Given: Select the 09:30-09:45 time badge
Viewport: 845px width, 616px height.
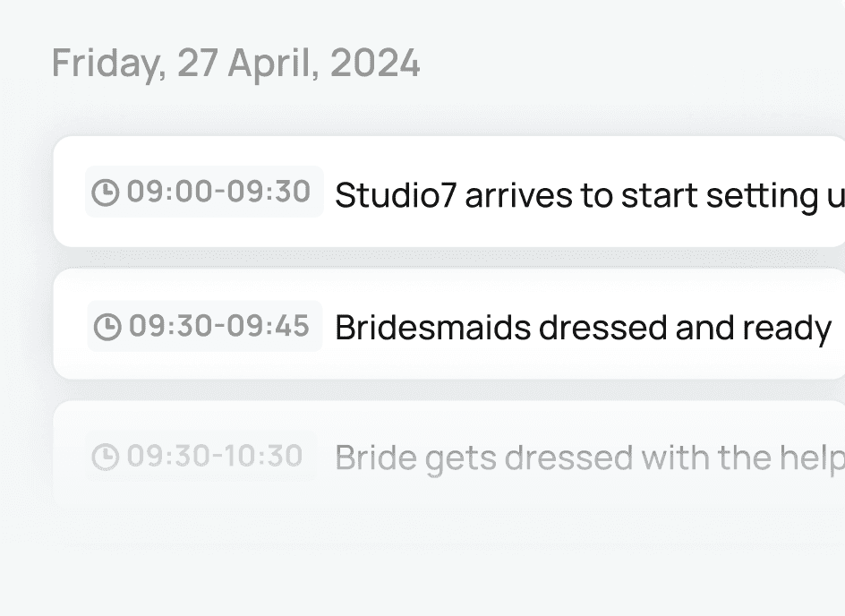Looking at the screenshot, I should tap(205, 326).
